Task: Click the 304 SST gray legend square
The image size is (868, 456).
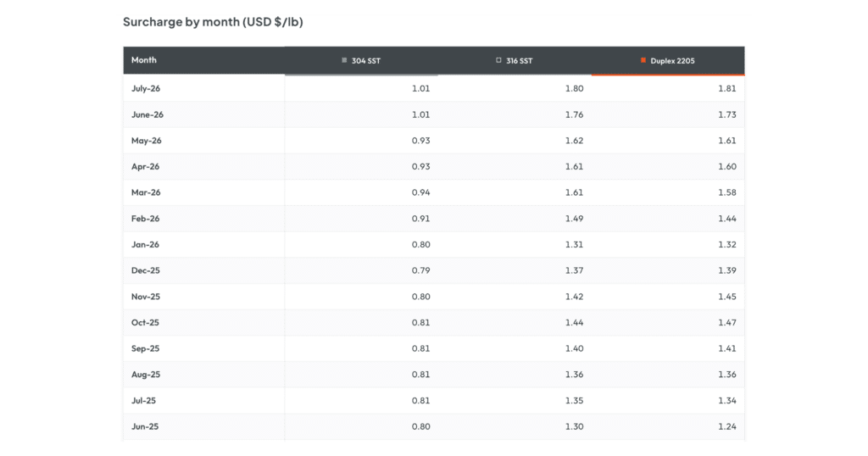Action: point(344,60)
